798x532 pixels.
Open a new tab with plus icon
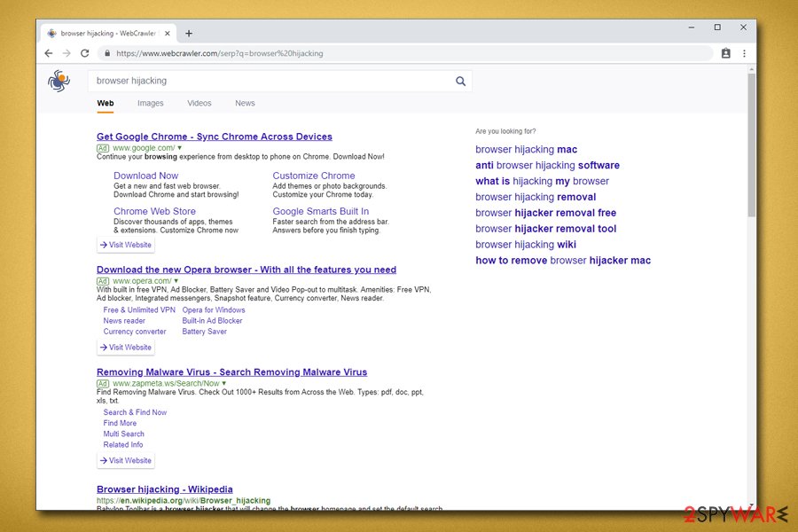pyautogui.click(x=189, y=34)
